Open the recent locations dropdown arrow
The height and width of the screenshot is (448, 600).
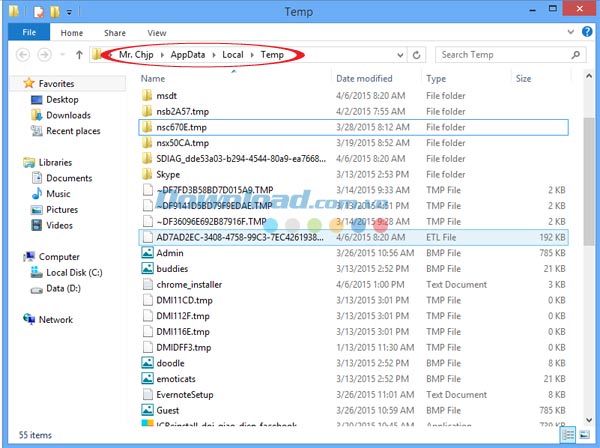[62, 55]
